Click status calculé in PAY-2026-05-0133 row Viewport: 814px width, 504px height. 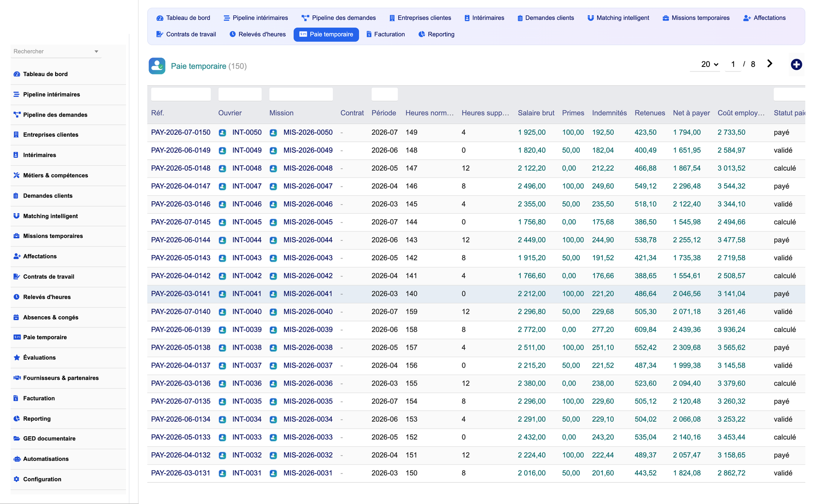coord(785,437)
